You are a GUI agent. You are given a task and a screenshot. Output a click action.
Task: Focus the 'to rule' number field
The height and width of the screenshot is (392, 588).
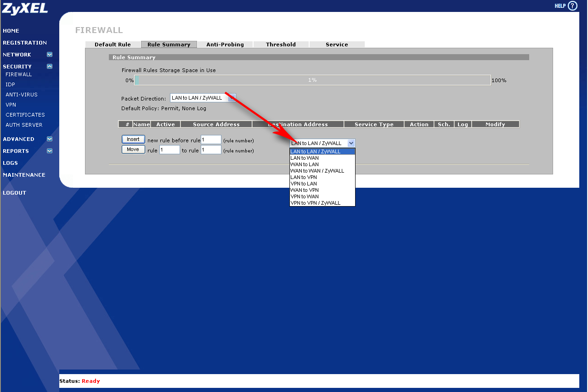[x=211, y=150]
